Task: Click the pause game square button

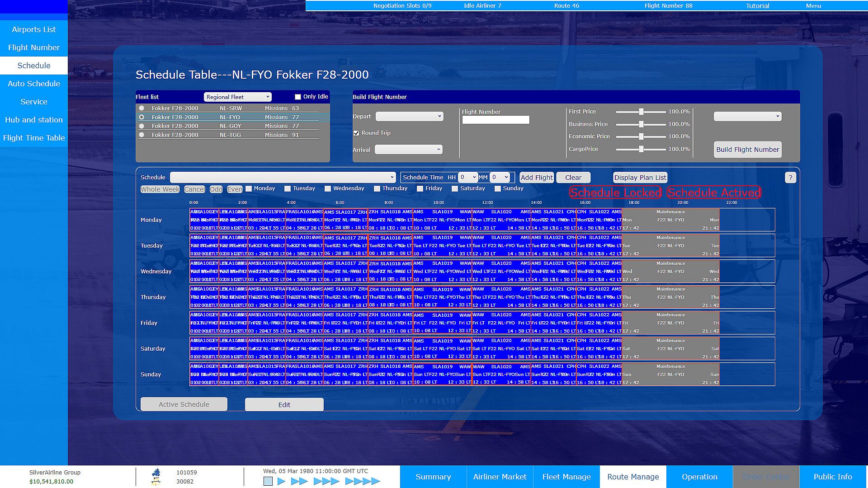Action: (268, 481)
